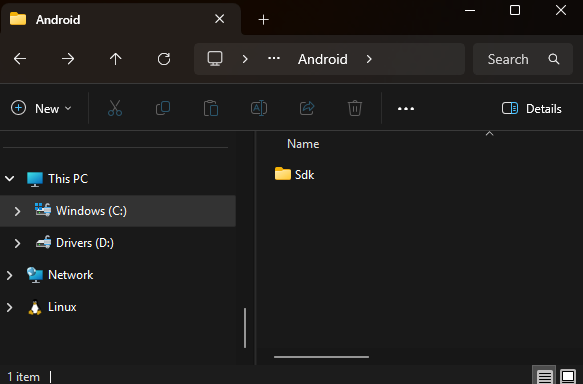
Task: Click the Delete trash icon
Action: pos(355,108)
